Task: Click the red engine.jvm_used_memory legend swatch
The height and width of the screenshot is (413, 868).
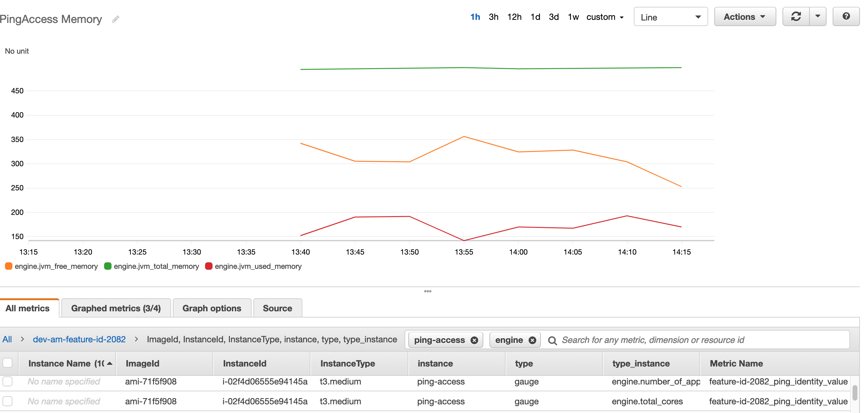Action: pos(209,266)
